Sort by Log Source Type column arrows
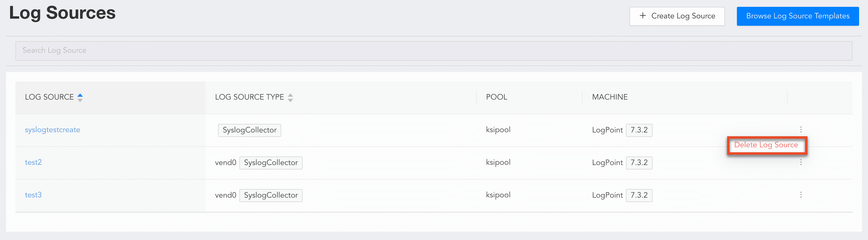Screen dimensions: 868x240 point(290,97)
